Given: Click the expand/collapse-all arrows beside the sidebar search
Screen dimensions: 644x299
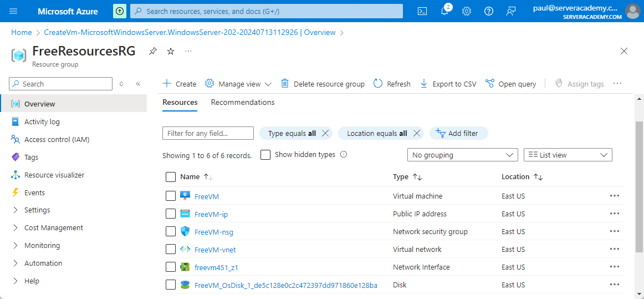Looking at the screenshot, I should pos(121,84).
